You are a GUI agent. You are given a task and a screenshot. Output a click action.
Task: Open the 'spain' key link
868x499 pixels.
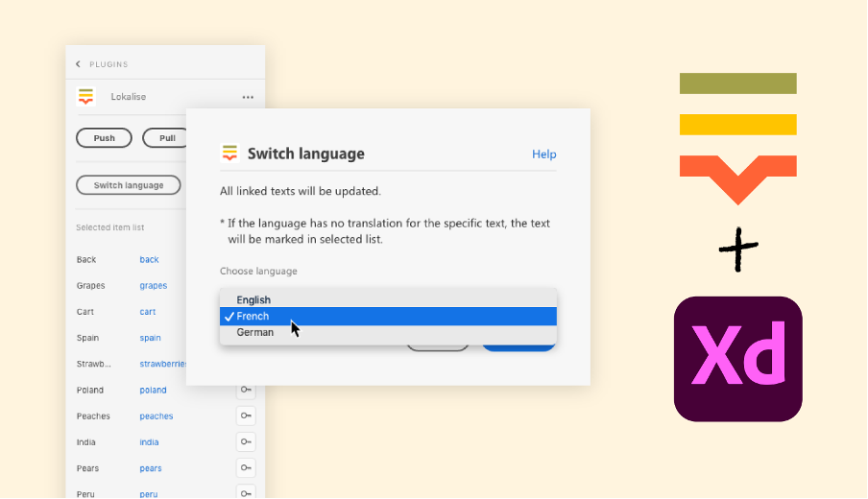point(150,338)
